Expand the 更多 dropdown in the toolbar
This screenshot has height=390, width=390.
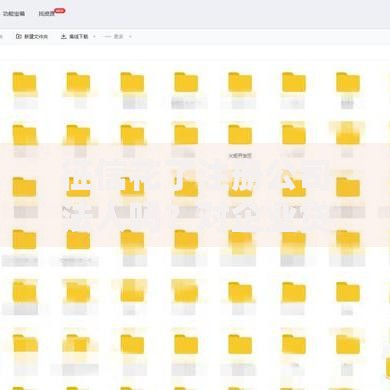coord(118,36)
